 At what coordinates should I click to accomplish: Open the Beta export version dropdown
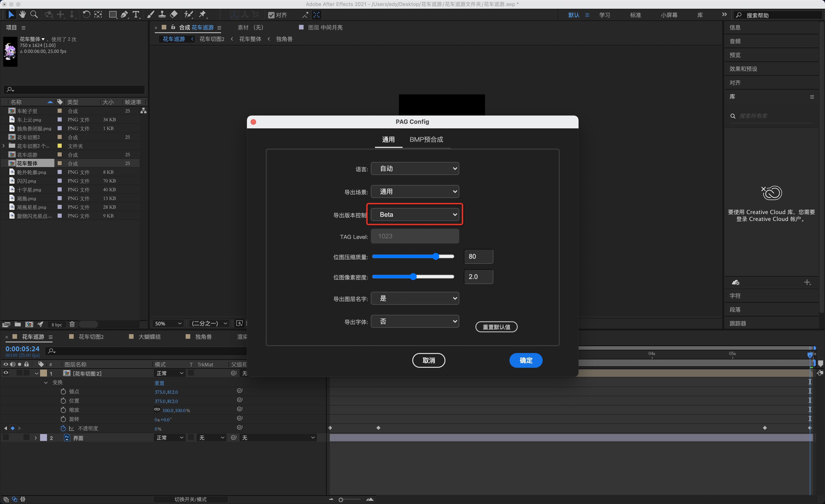pyautogui.click(x=415, y=214)
